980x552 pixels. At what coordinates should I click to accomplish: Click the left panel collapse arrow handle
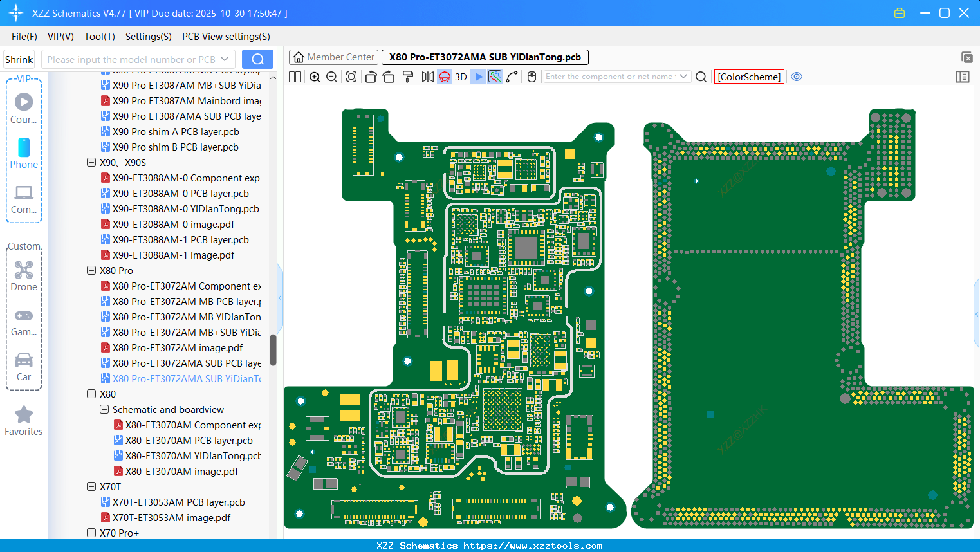[280, 298]
